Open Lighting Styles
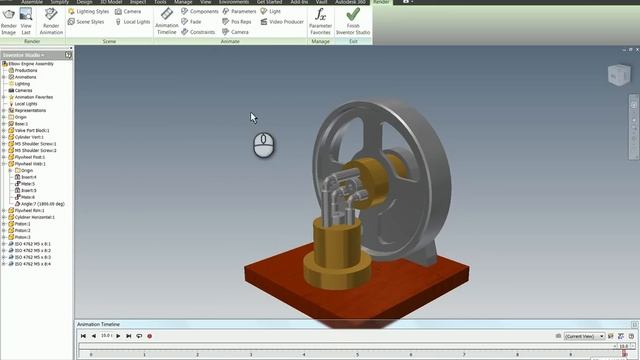This screenshot has height=360, width=640. (x=89, y=11)
